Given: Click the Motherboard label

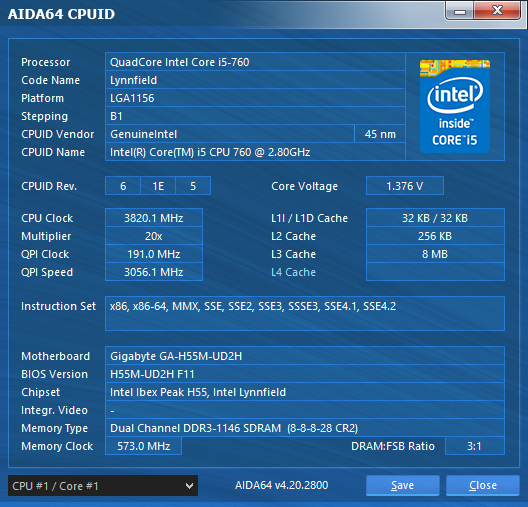Looking at the screenshot, I should [x=56, y=356].
